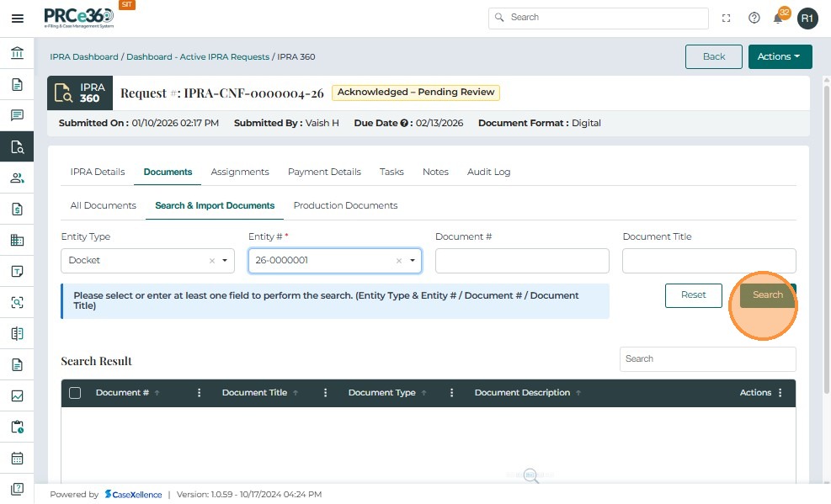Click the Back button
Screen dimensions: 831x504
coord(713,56)
